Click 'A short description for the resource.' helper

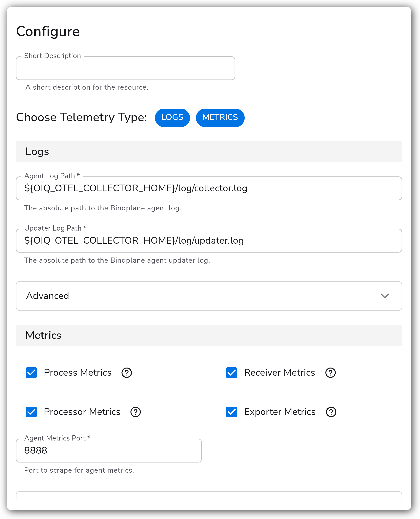87,87
